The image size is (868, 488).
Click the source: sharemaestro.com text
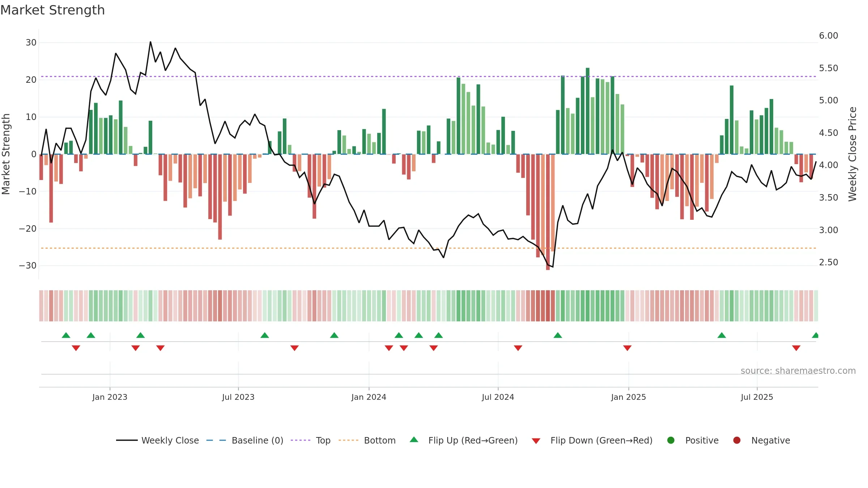click(798, 371)
